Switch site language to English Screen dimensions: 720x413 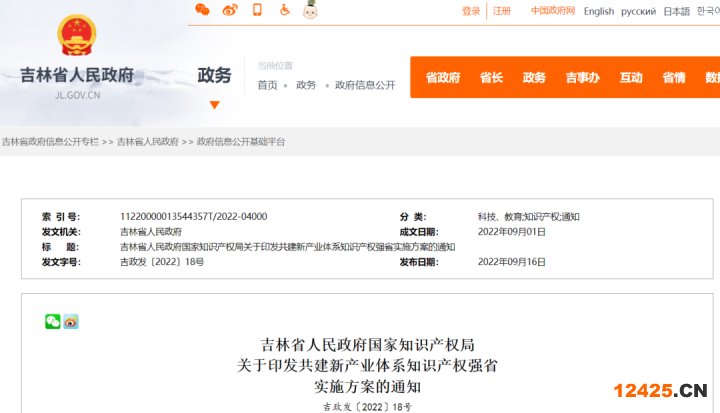599,11
